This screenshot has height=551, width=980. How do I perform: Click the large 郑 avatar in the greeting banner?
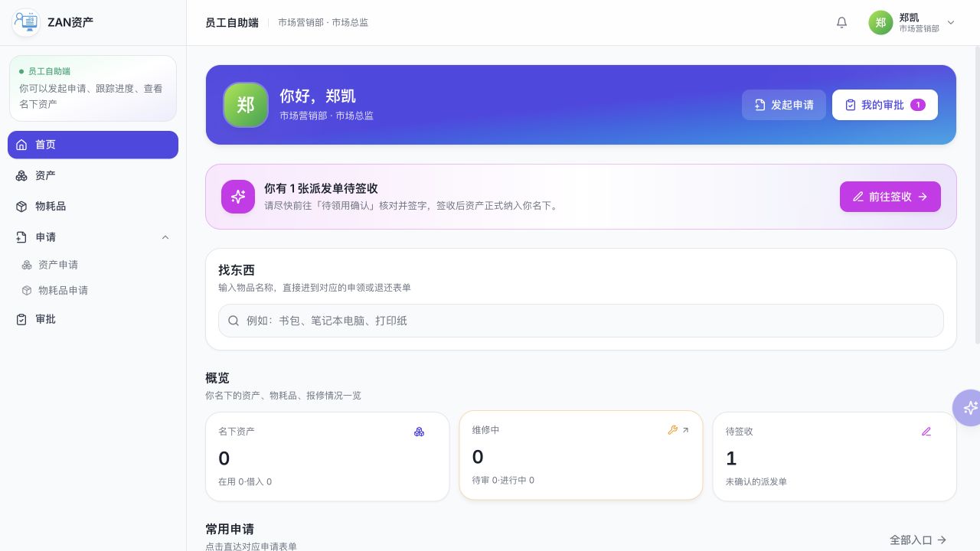tap(246, 105)
